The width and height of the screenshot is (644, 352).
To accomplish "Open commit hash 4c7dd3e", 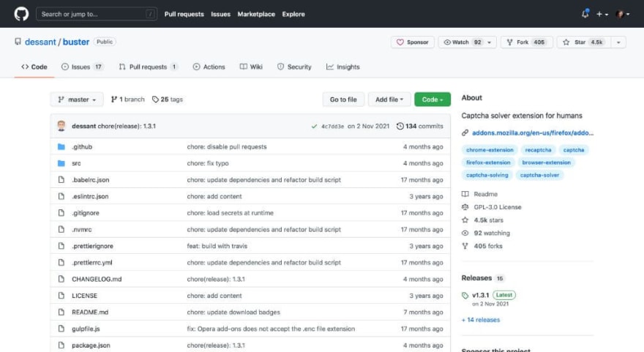I will coord(332,126).
